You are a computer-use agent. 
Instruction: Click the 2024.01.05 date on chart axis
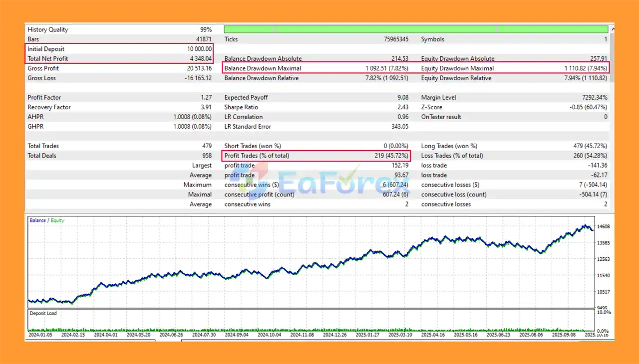click(41, 335)
